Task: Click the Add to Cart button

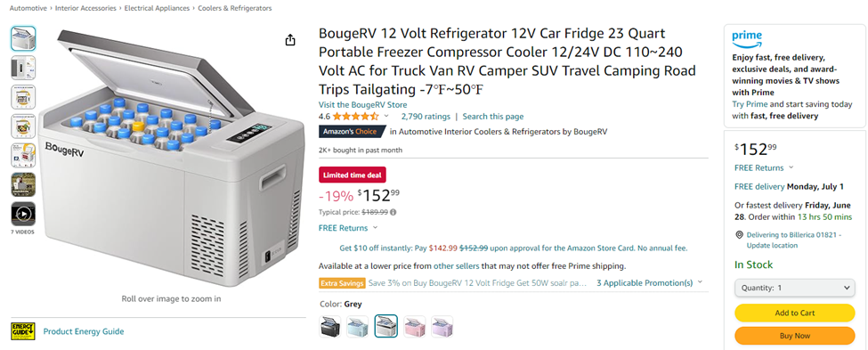Action: (x=794, y=313)
